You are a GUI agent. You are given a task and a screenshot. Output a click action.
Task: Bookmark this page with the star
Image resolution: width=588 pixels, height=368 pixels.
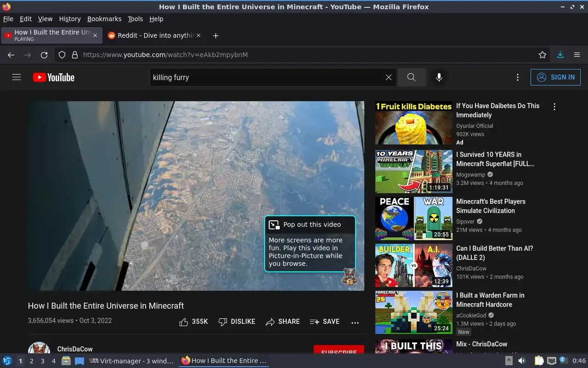(x=543, y=55)
